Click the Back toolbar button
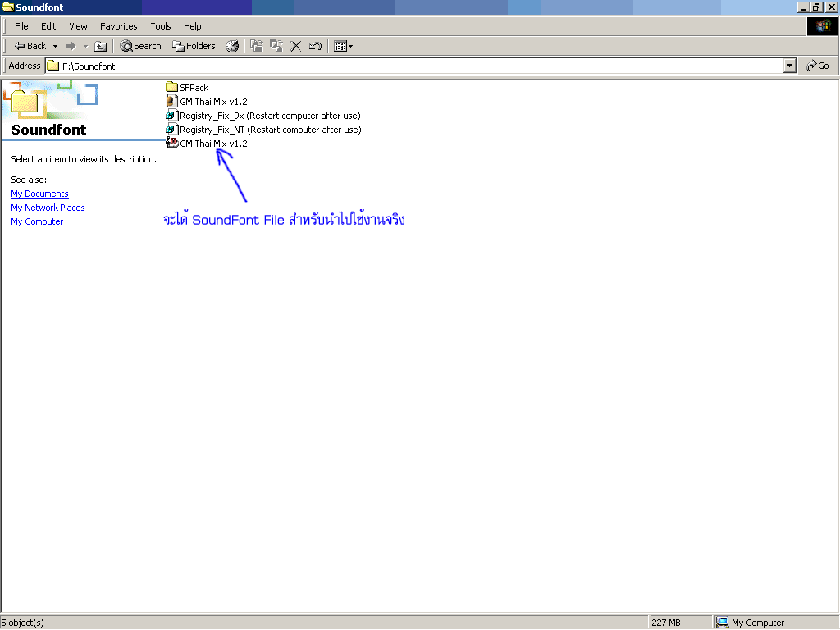Image resolution: width=840 pixels, height=630 pixels. [30, 46]
